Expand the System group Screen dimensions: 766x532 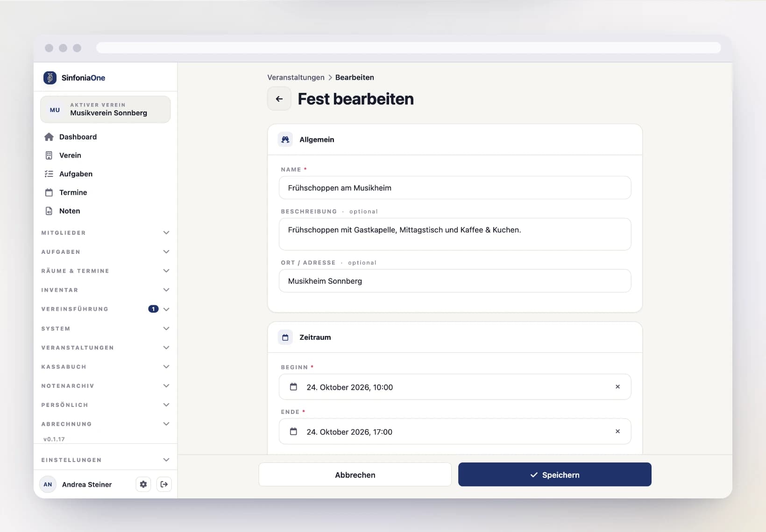[x=106, y=329]
